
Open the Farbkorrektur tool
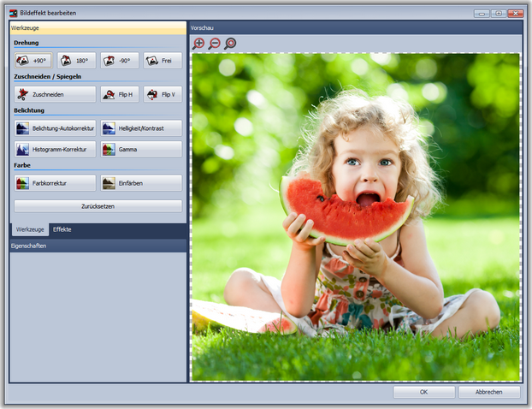point(55,183)
